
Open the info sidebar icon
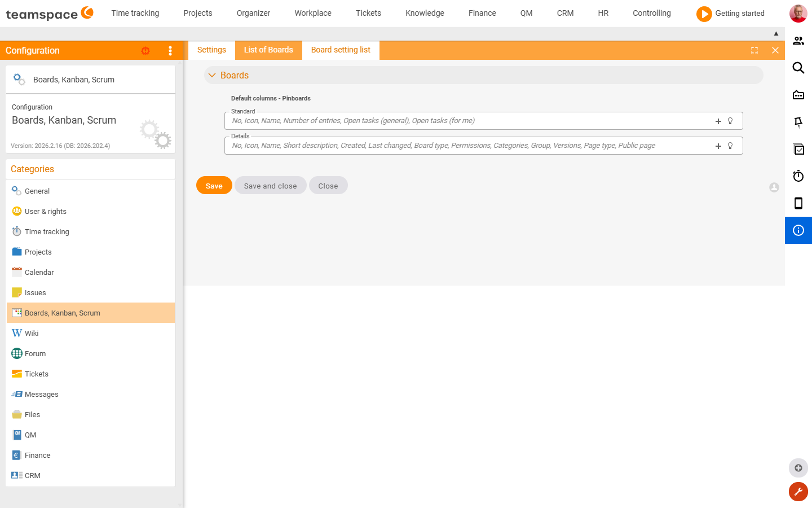pos(798,230)
